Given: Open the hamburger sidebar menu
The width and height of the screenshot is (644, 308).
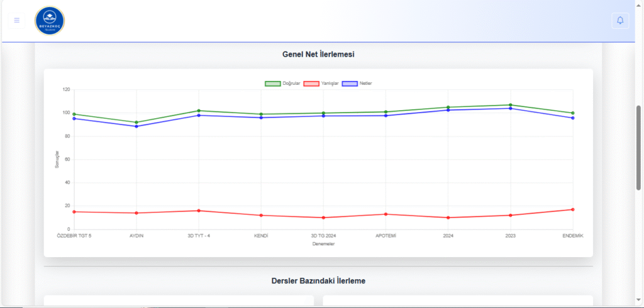Looking at the screenshot, I should [x=17, y=20].
